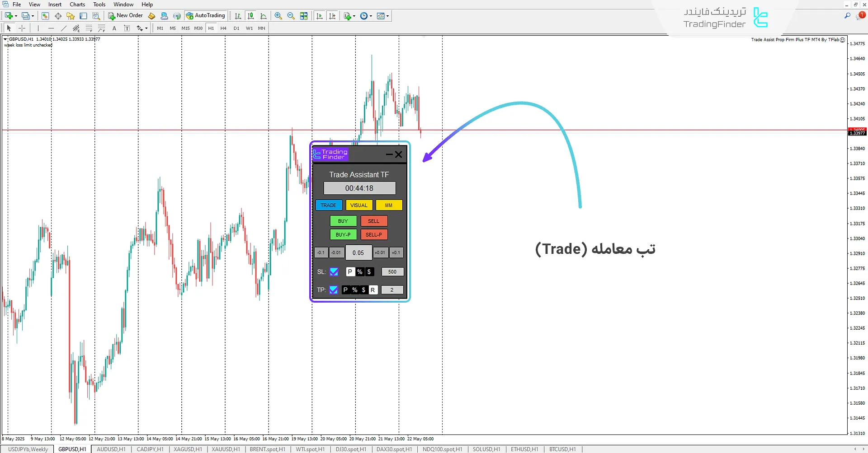868x453 pixels.
Task: Open the Charts menu
Action: pyautogui.click(x=77, y=5)
